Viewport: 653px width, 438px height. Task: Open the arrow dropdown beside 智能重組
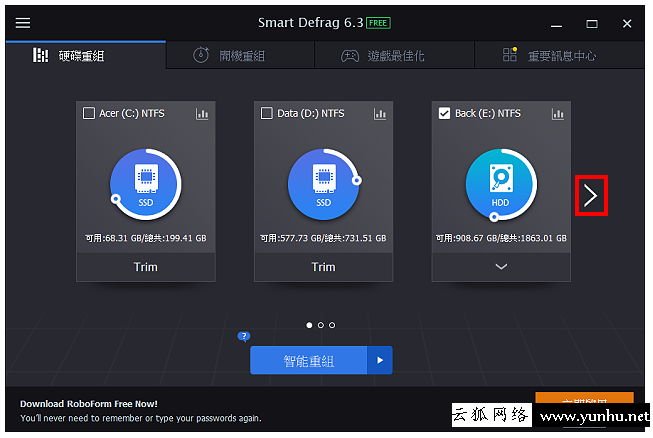click(x=380, y=360)
